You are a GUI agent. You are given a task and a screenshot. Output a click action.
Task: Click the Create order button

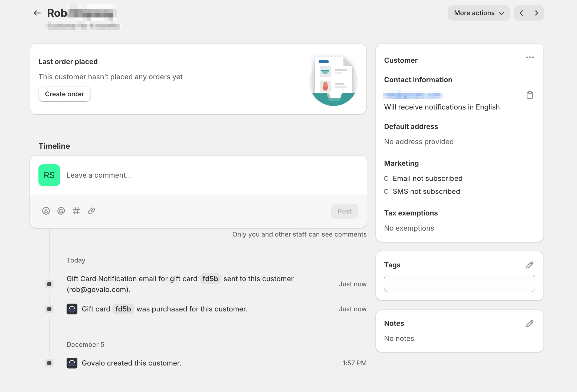click(x=64, y=94)
